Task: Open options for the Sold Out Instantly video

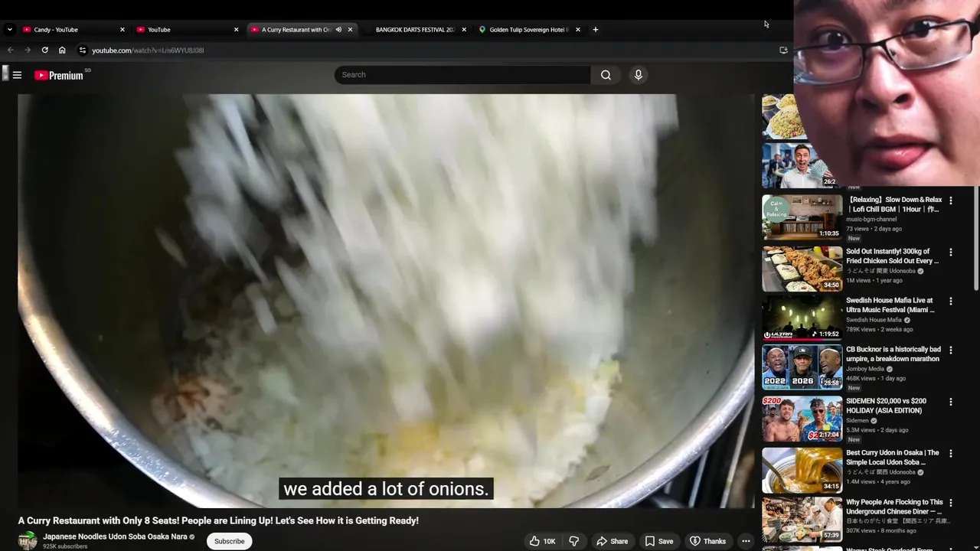Action: point(951,252)
